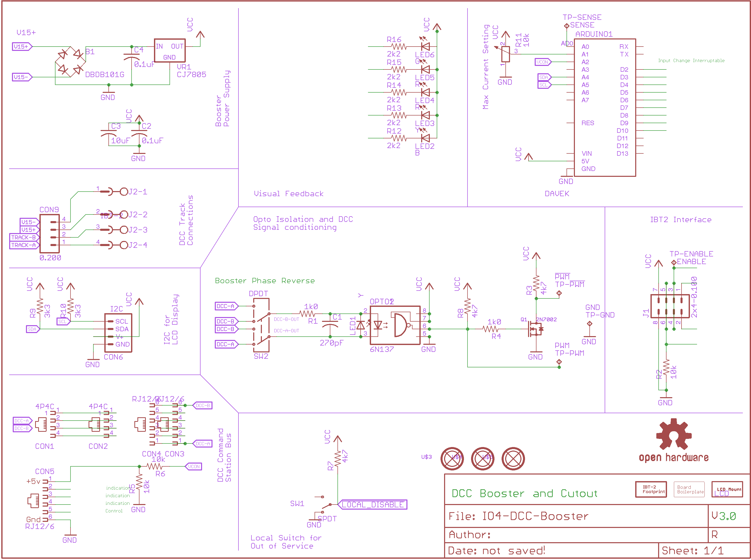Select the 'DCC Command Station Bus' label
Viewport: 751px width, 560px height.
point(224,455)
